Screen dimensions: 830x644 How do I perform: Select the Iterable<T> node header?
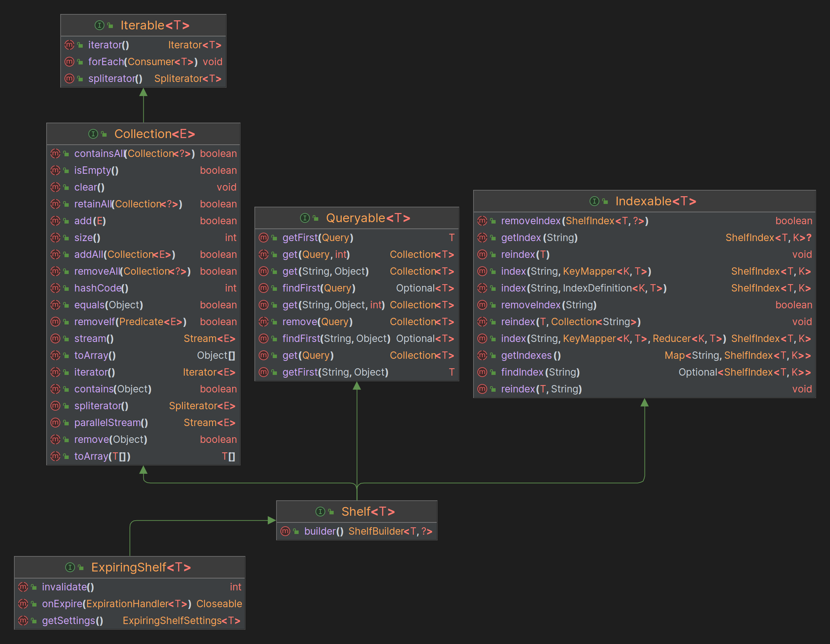pos(143,26)
